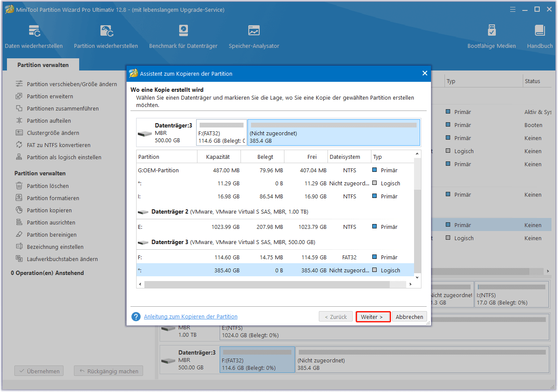
Task: Open Speicher-Analysator tool
Action: (x=254, y=37)
